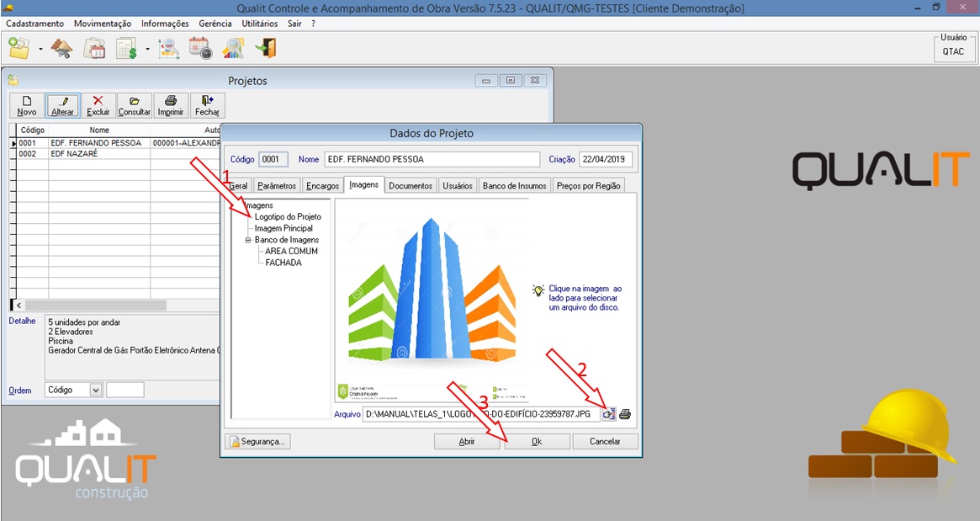This screenshot has height=521, width=980.
Task: Click Alterar in the Projetos window
Action: click(x=62, y=106)
